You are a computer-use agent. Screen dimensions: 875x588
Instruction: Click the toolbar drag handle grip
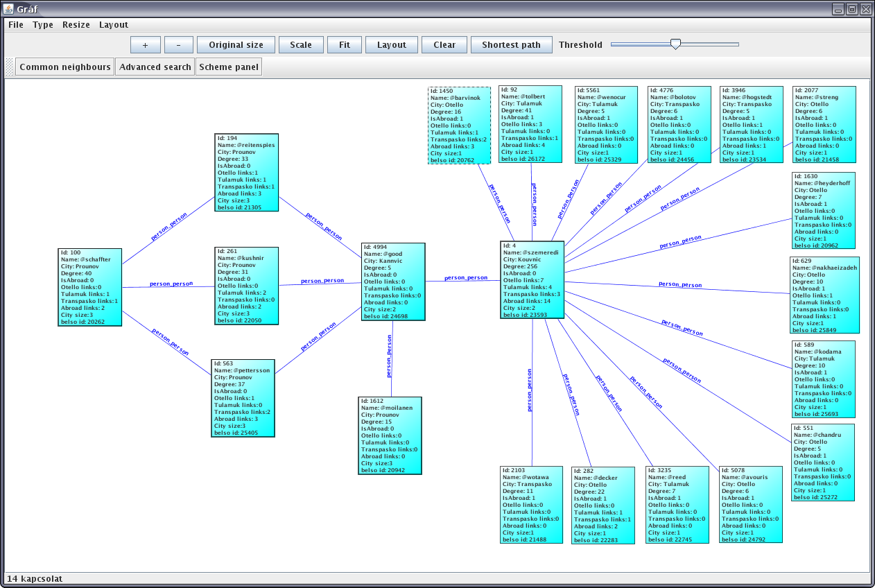(10, 67)
